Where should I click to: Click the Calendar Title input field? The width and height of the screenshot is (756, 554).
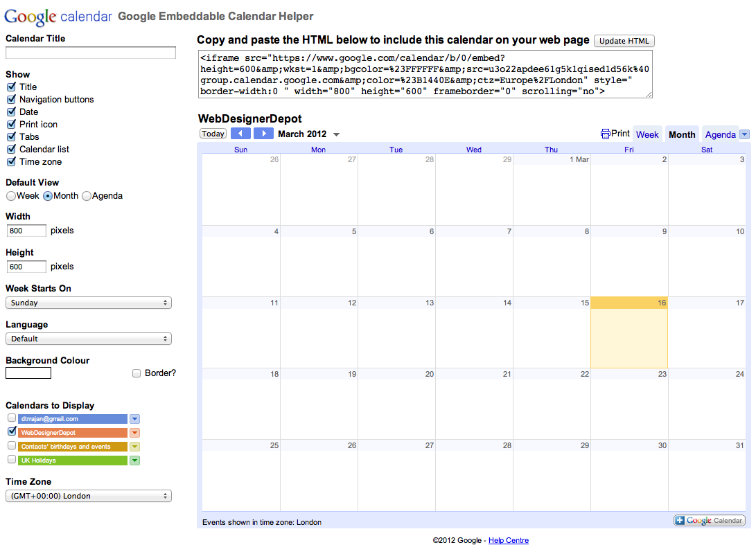click(91, 53)
